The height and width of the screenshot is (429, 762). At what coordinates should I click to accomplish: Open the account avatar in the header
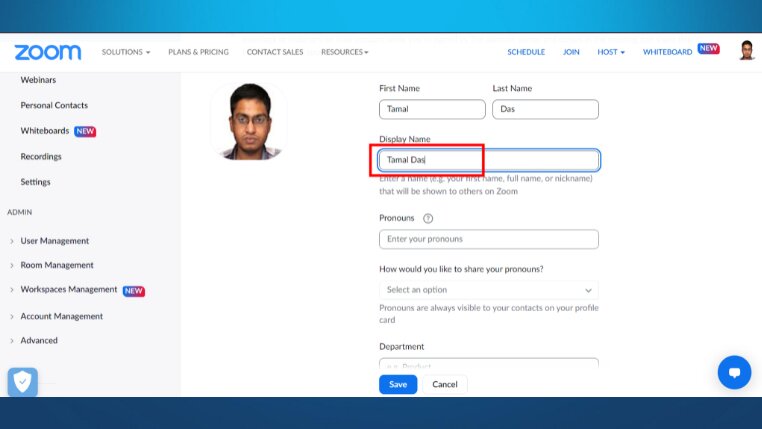tap(746, 51)
